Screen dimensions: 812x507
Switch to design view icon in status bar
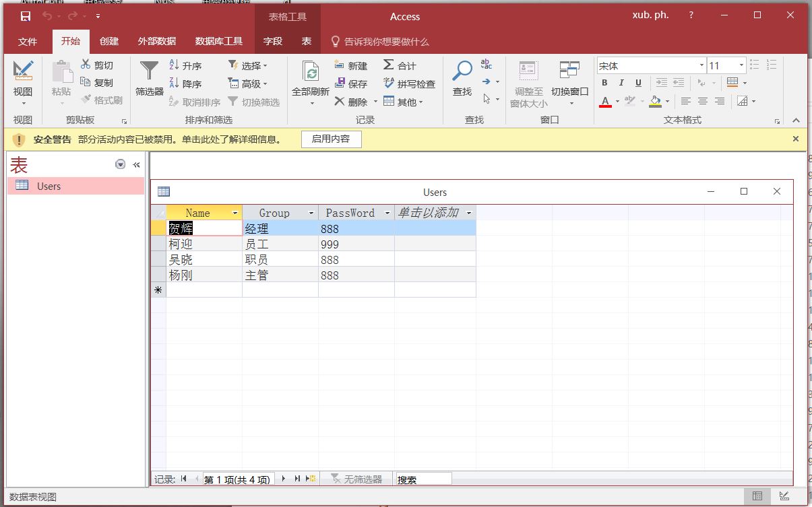(x=784, y=496)
